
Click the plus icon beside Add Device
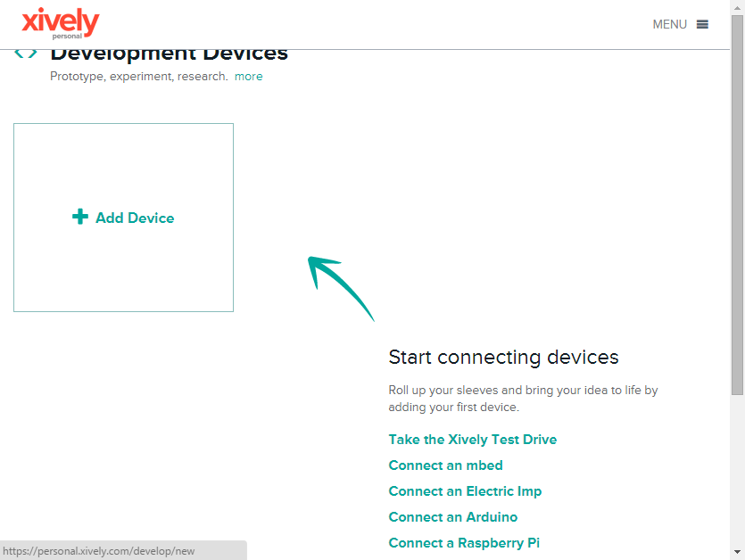pyautogui.click(x=80, y=217)
